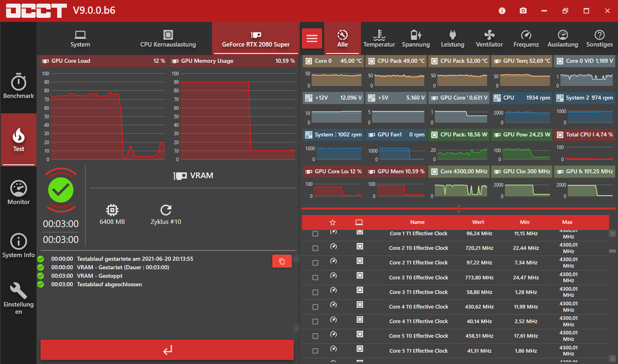Select GeForce RTX 2080 Super tab
618x364 pixels.
pos(256,38)
